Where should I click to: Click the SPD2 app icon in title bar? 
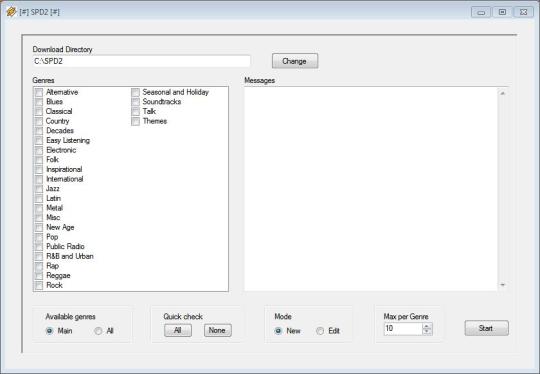11,12
